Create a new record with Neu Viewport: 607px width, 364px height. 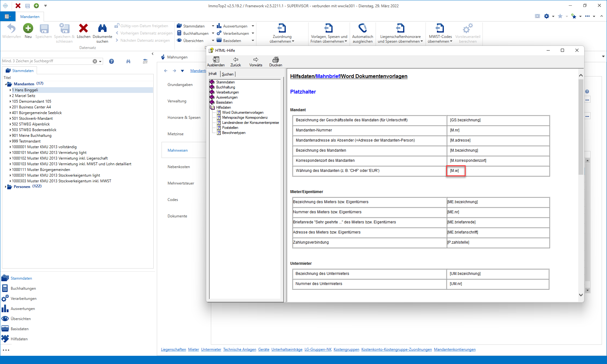[28, 31]
